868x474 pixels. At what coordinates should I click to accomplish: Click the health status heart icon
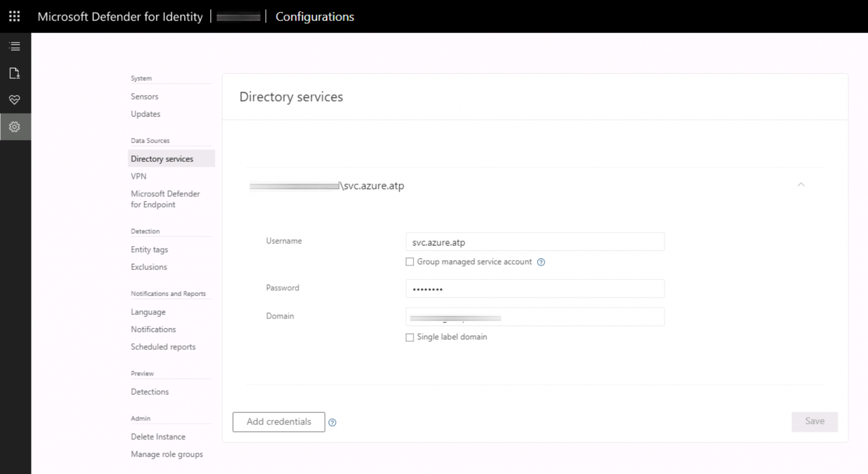point(15,100)
